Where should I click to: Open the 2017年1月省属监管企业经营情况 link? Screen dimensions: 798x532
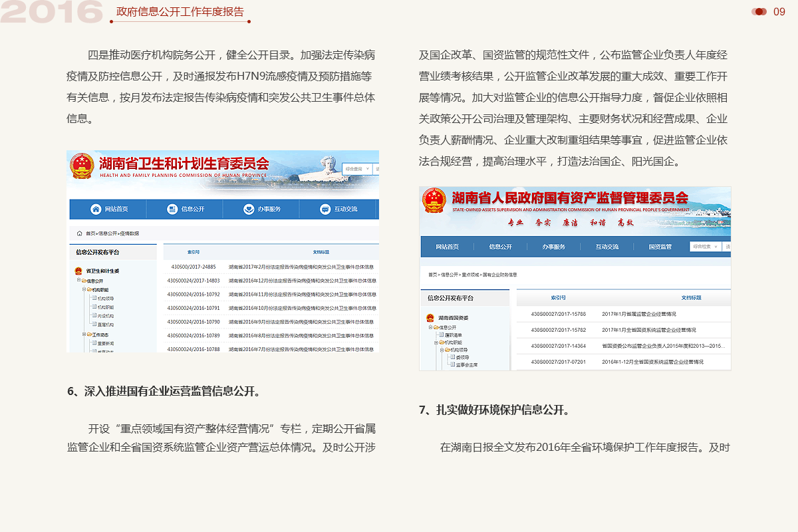tap(639, 314)
